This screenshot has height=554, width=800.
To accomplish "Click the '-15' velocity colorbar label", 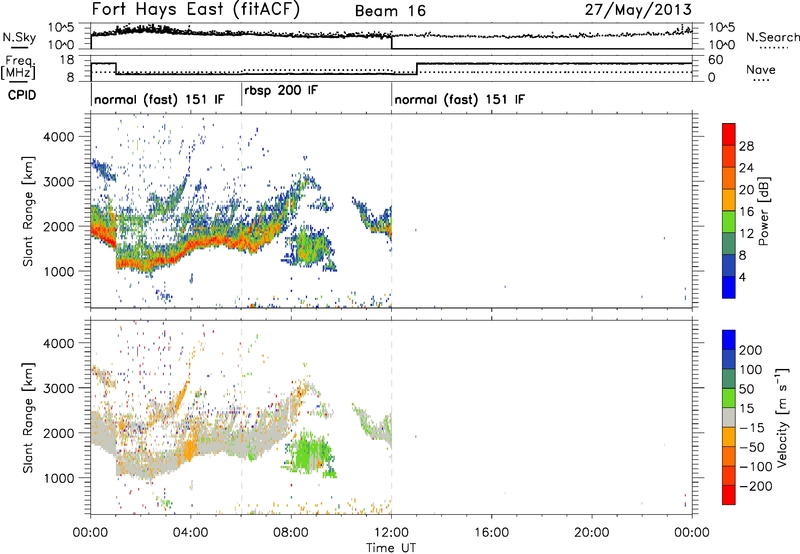I will tap(752, 428).
